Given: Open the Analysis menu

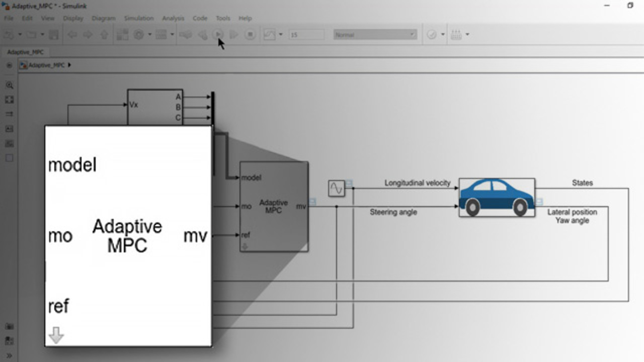Looking at the screenshot, I should (173, 18).
